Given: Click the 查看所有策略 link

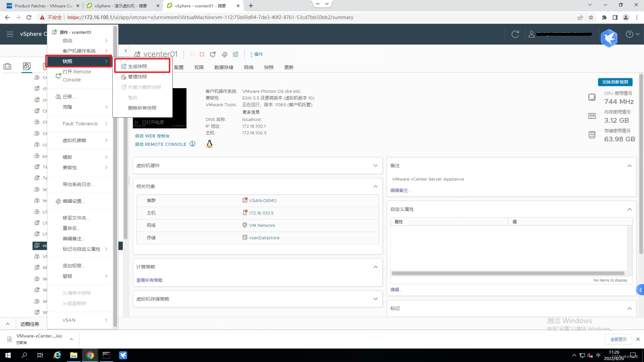Looking at the screenshot, I should [149, 280].
